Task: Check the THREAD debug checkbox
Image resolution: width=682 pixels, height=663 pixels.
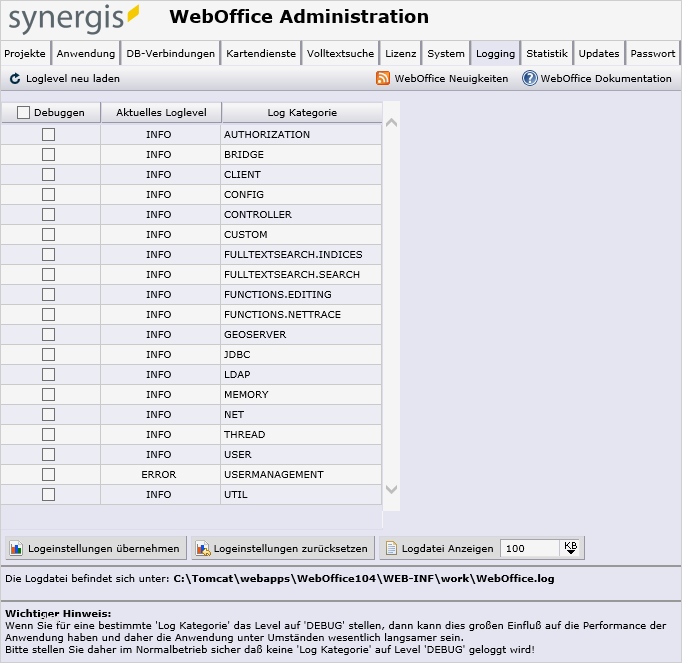Action: [48, 435]
